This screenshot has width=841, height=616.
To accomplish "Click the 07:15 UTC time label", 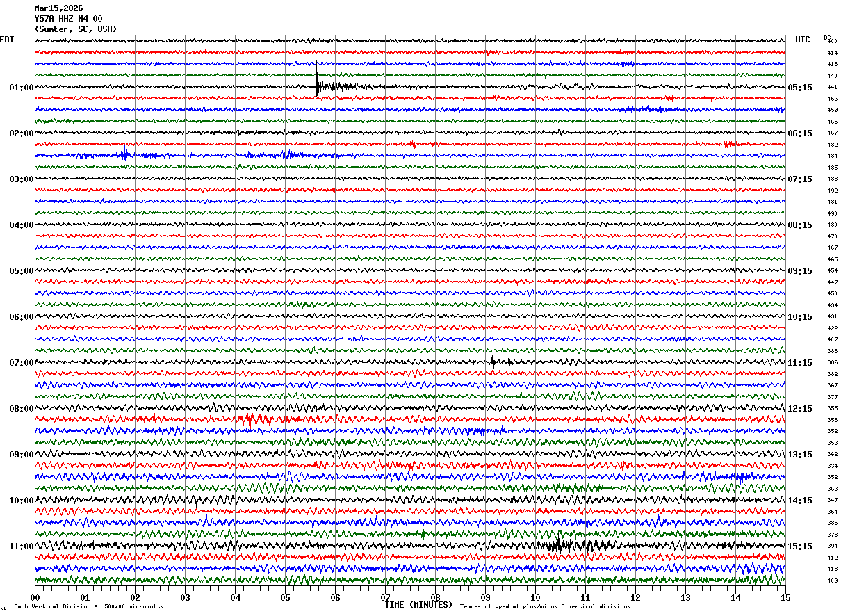I will point(800,179).
